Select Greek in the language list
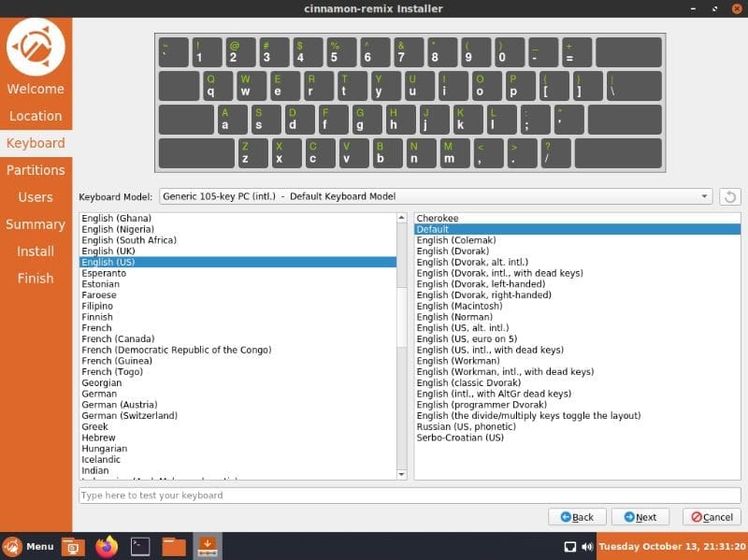748x560 pixels. pos(237,427)
